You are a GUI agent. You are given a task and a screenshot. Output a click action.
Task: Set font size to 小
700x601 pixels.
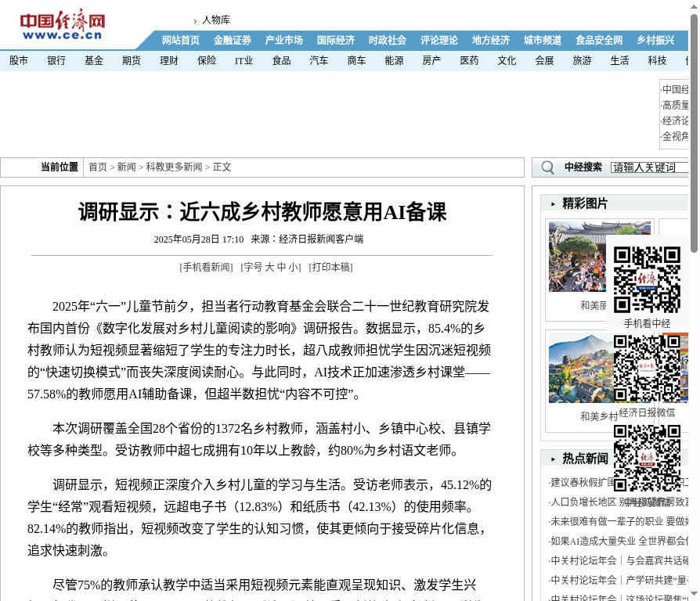[x=294, y=267]
